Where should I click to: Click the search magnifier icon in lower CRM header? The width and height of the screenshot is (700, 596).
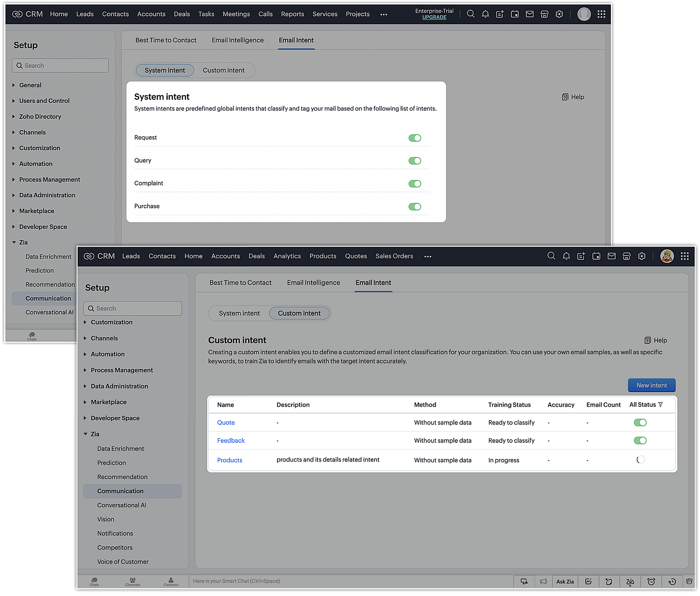(551, 256)
